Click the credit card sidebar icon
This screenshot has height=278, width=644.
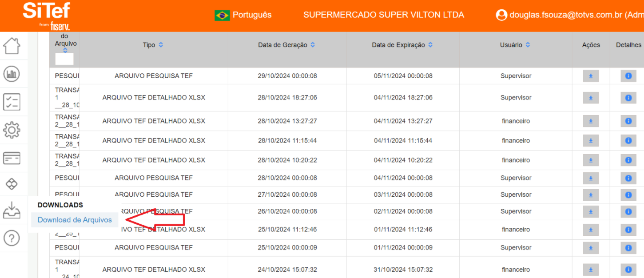point(12,158)
